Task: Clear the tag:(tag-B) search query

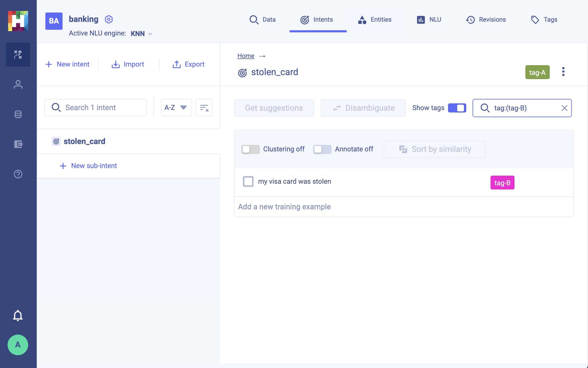Action: (x=564, y=108)
